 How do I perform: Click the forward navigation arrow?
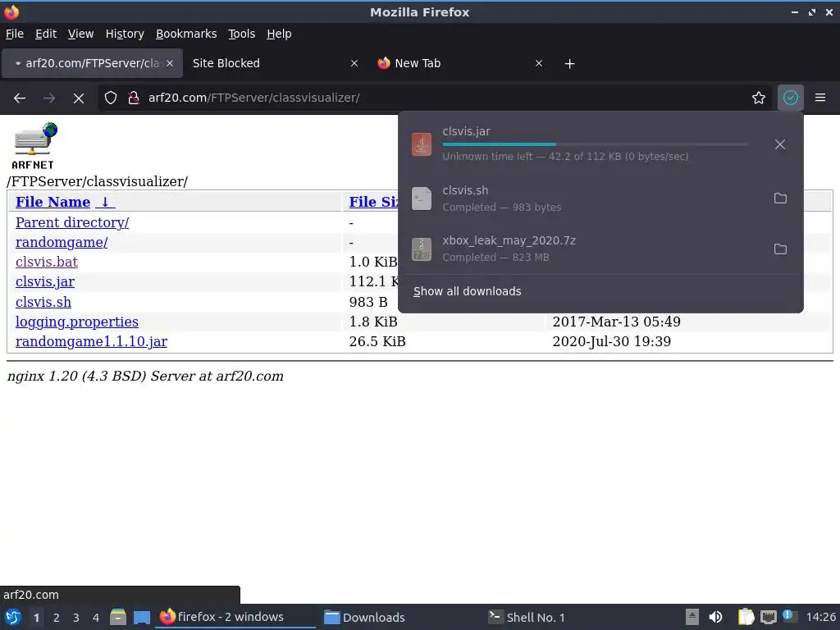(x=49, y=98)
